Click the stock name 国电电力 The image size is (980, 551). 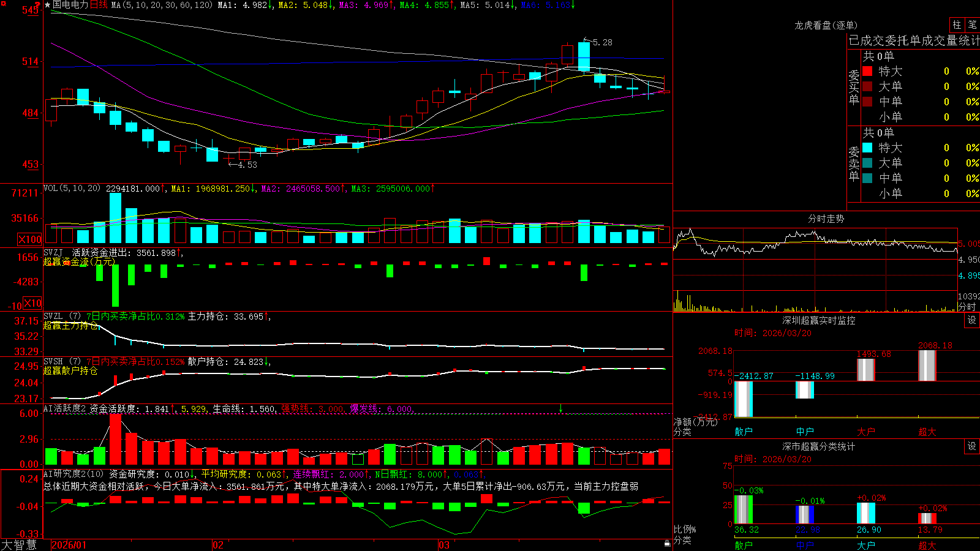[70, 5]
